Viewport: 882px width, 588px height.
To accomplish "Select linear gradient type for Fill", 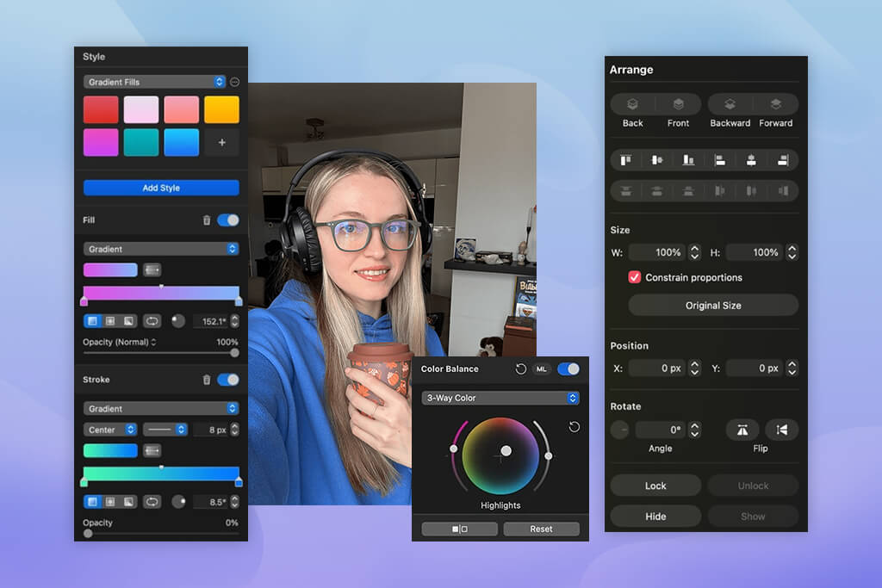I will point(92,321).
